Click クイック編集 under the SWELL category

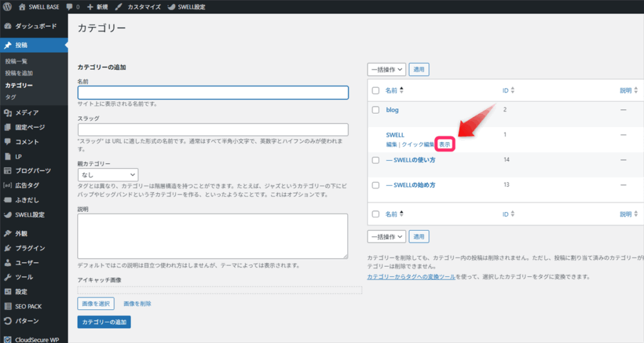coord(418,145)
